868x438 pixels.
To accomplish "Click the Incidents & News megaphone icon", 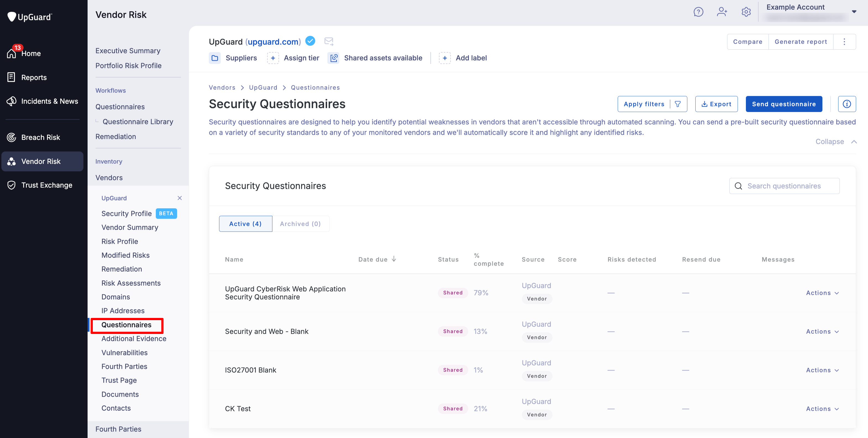I will pyautogui.click(x=11, y=101).
